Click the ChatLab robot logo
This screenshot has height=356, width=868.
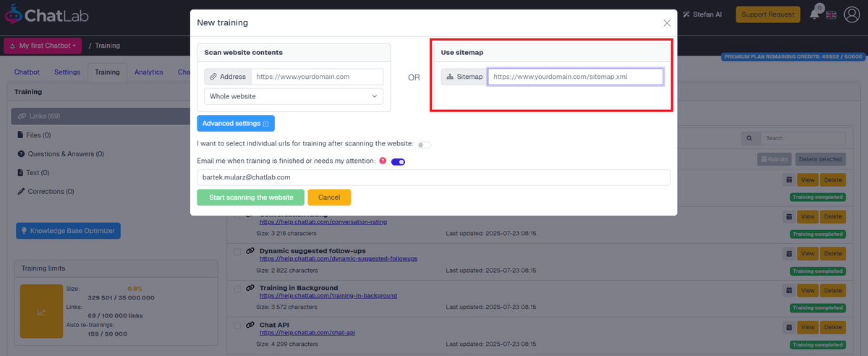[x=12, y=14]
